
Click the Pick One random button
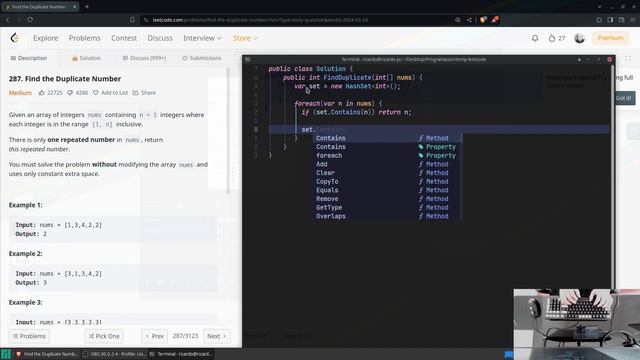point(104,336)
